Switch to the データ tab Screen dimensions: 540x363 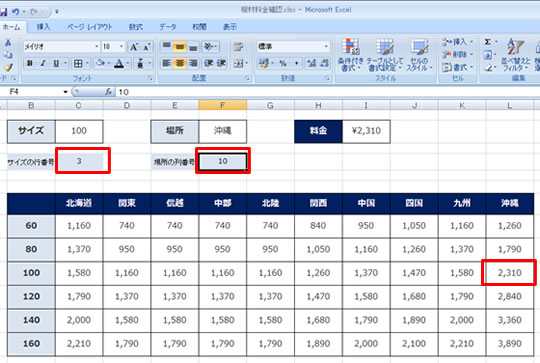coord(168,27)
